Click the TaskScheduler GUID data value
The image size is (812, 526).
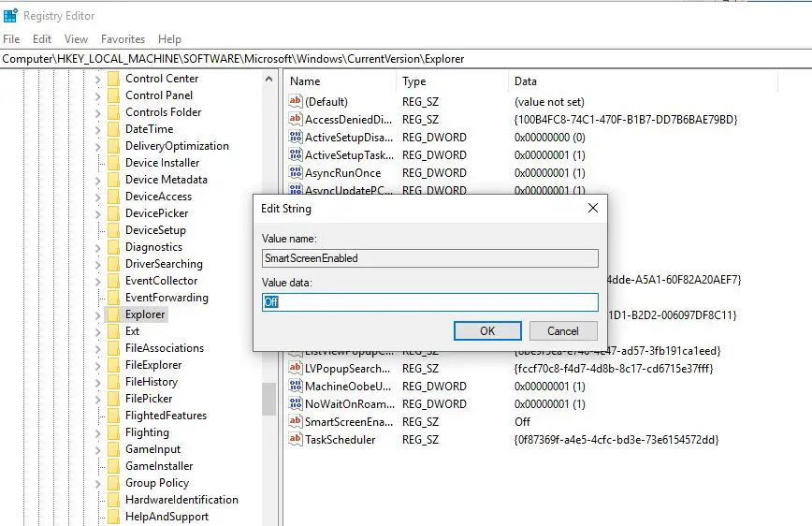(616, 440)
